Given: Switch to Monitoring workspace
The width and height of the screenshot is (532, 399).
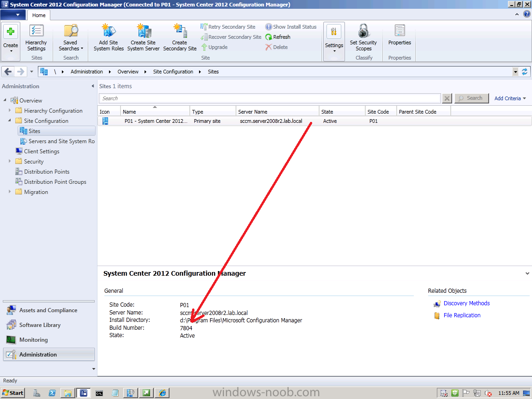Looking at the screenshot, I should pyautogui.click(x=49, y=339).
